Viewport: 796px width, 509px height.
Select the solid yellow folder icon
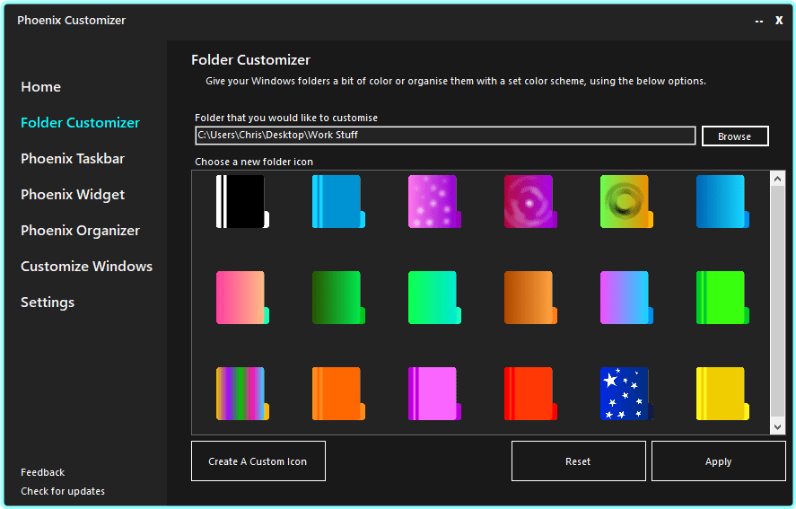(721, 393)
